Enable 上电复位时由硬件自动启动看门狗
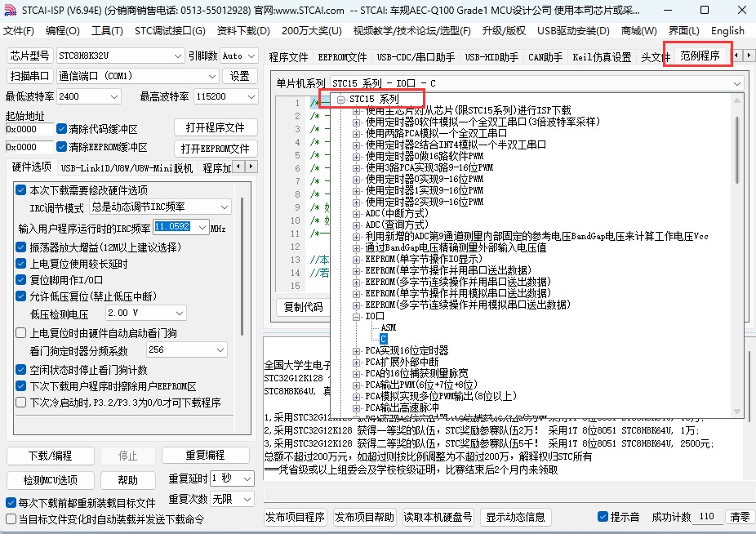Image resolution: width=756 pixels, height=534 pixels. 20,333
